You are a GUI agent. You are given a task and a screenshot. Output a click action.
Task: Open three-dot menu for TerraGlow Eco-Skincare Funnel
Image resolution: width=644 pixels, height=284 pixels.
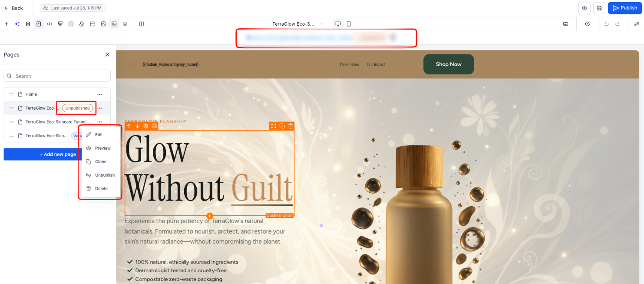coord(99,122)
